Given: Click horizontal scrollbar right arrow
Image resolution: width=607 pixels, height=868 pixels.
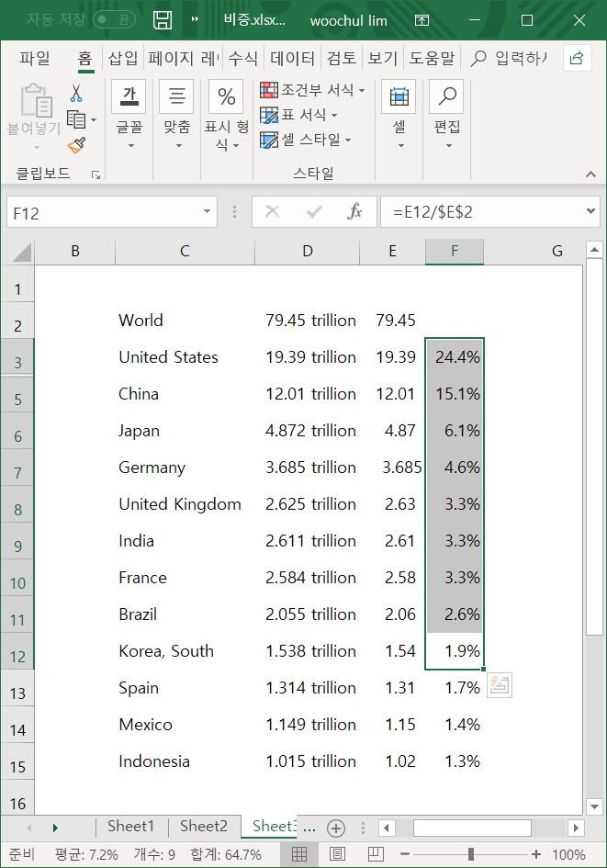Looking at the screenshot, I should 576,829.
